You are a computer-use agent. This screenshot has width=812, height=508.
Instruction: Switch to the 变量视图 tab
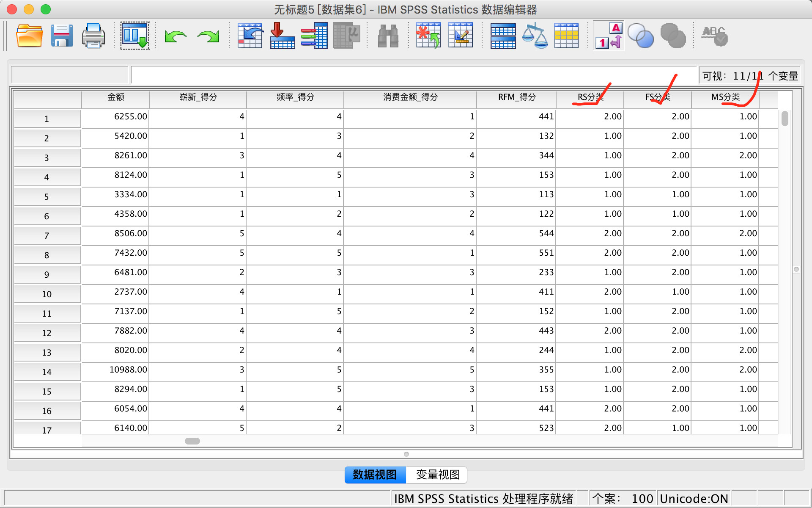[x=437, y=475]
